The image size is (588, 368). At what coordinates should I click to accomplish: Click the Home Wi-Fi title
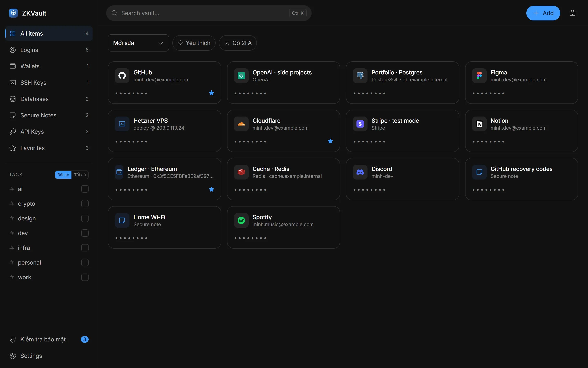[x=149, y=217]
